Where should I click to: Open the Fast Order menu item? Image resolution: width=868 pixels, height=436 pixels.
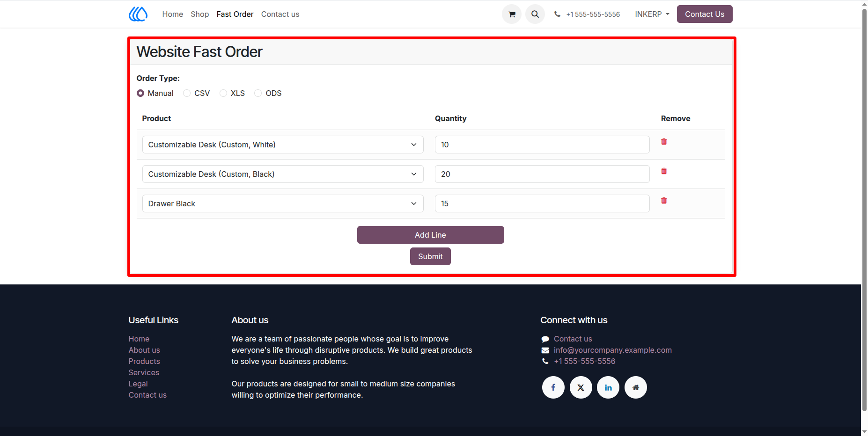(x=235, y=14)
